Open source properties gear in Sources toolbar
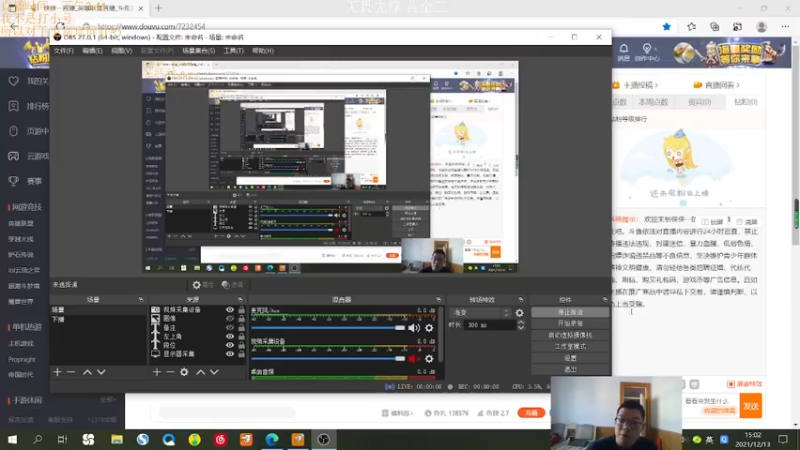 184,372
